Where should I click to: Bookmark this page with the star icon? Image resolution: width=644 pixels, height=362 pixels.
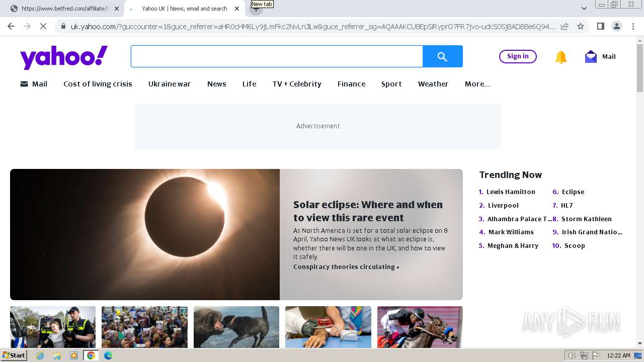click(x=581, y=26)
